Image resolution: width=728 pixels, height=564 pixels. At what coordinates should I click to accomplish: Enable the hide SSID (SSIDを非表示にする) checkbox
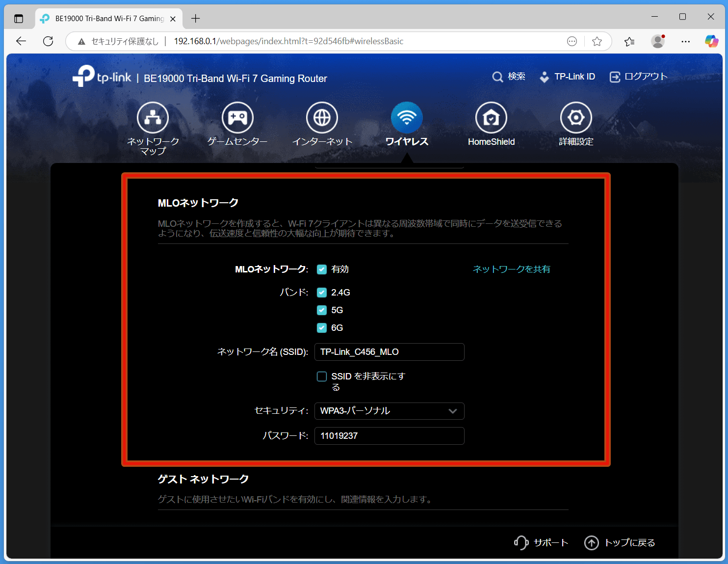[x=322, y=376]
